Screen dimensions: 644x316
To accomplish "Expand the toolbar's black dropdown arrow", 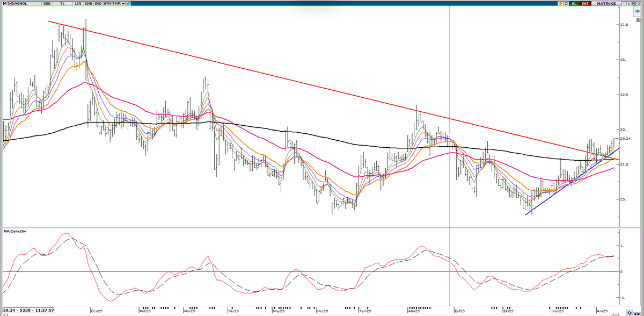I will 123,3.
